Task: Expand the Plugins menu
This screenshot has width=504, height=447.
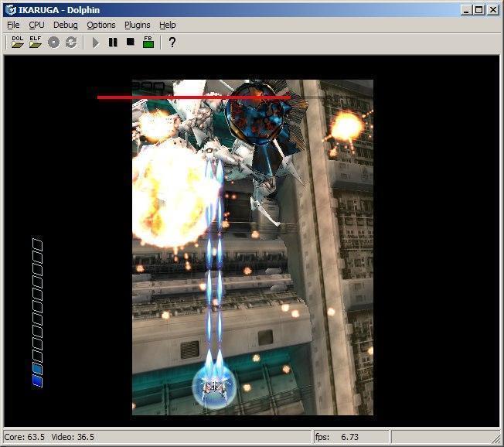Action: pyautogui.click(x=137, y=25)
